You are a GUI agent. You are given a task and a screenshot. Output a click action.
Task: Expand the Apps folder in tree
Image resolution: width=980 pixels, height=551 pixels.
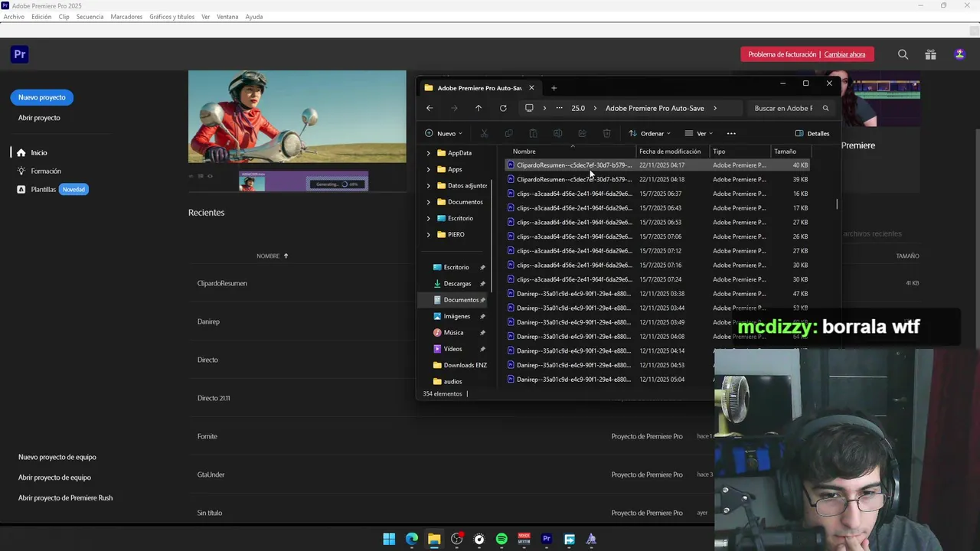point(428,169)
